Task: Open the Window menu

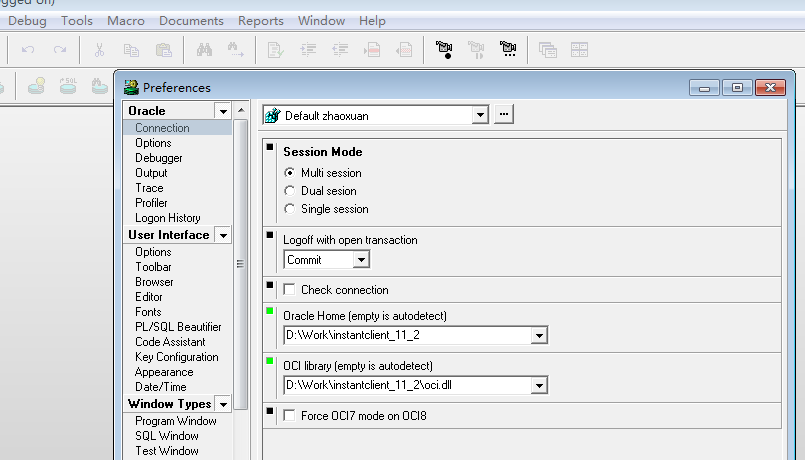Action: [x=321, y=21]
